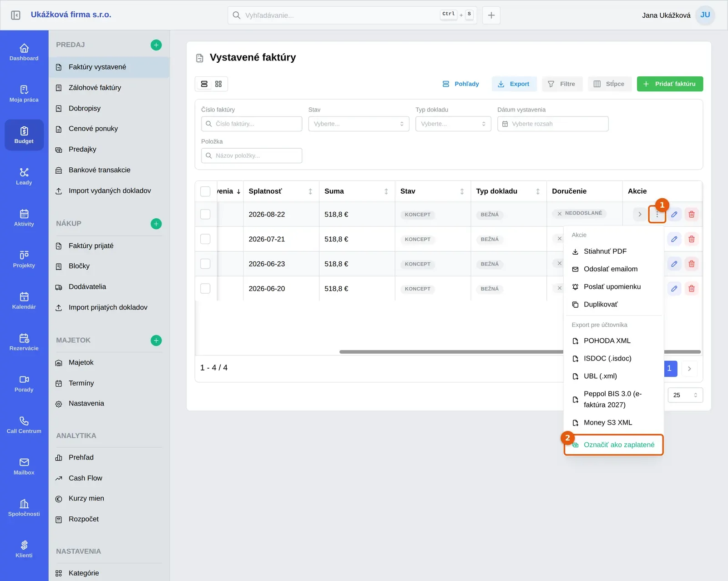This screenshot has width=728, height=581.
Task: Open the Filtre button
Action: (562, 84)
